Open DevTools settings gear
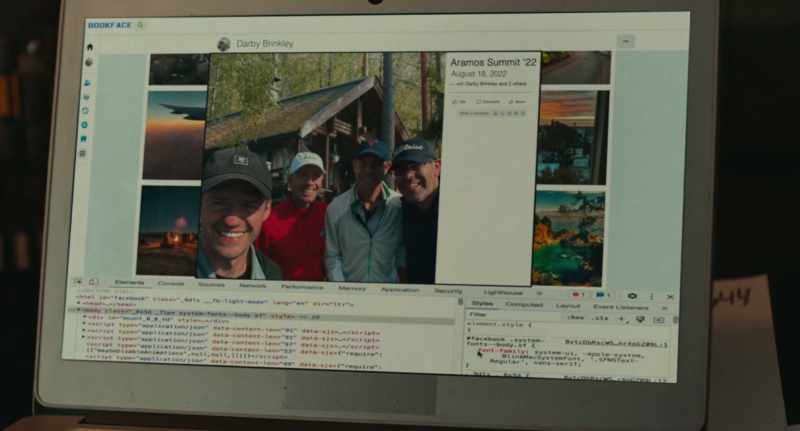Viewport: 800px width, 431px height. pos(632,296)
